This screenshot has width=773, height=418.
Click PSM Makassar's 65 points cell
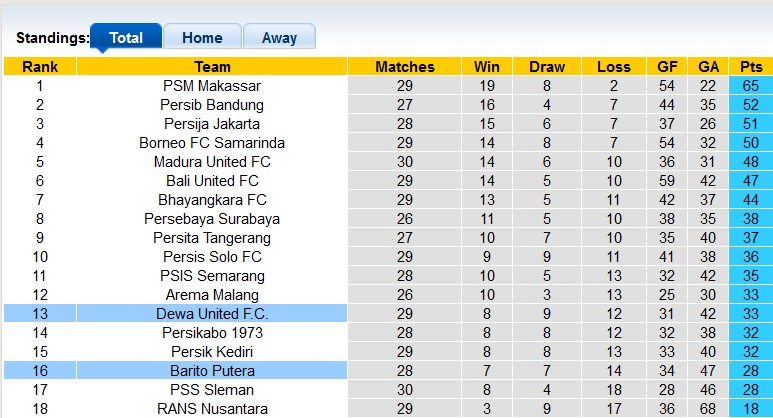(751, 86)
